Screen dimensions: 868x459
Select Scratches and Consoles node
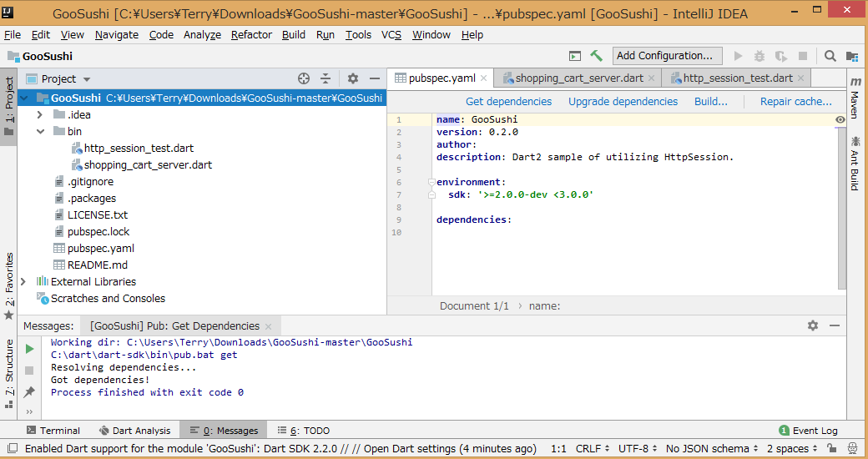pyautogui.click(x=108, y=298)
